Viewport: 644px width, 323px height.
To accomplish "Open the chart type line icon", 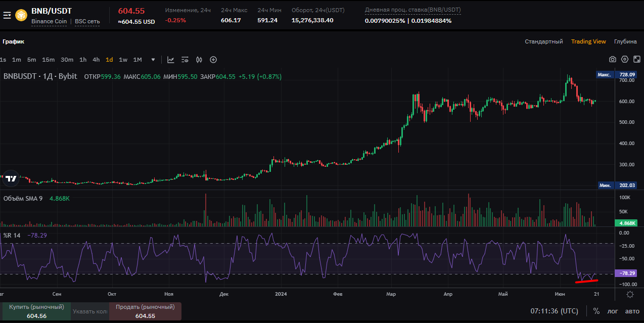I will point(171,60).
